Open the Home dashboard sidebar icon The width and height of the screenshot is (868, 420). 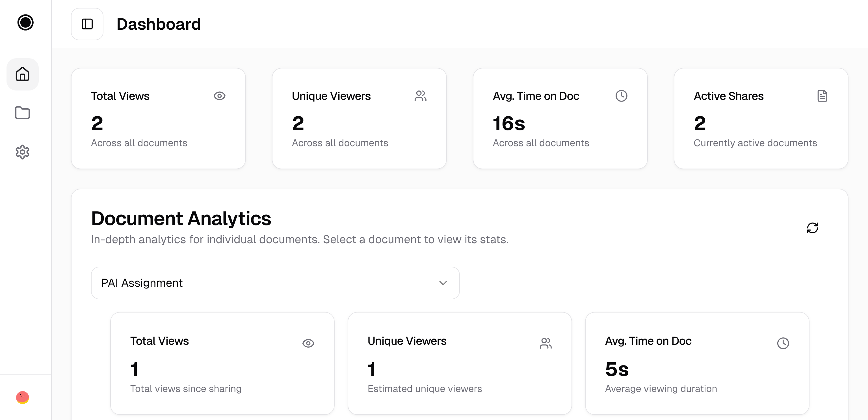click(23, 74)
